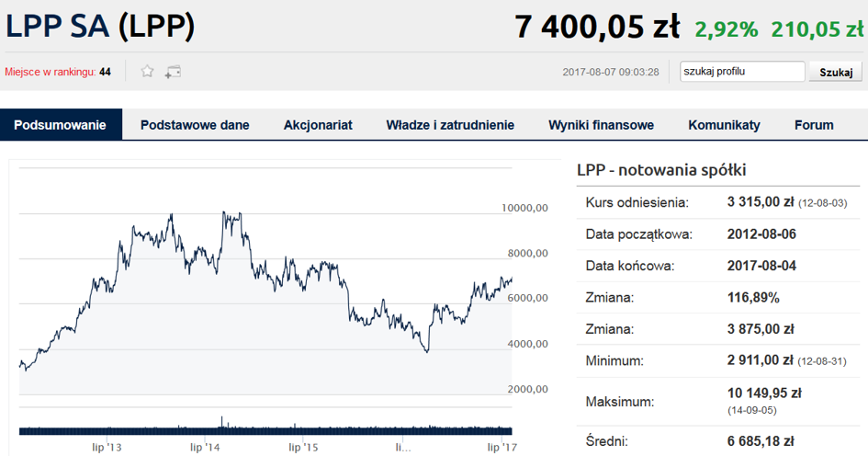
Task: Add LPP to wallet with plus icon
Action: coord(173,72)
